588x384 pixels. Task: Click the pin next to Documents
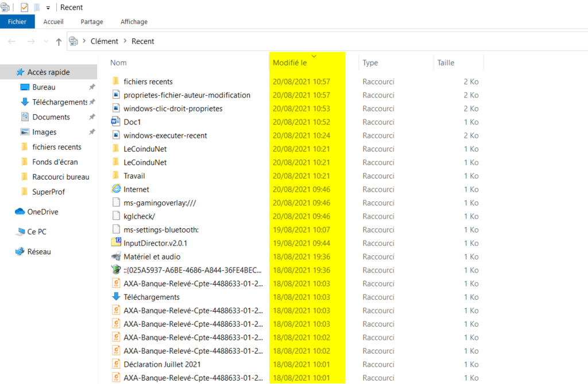(x=92, y=117)
